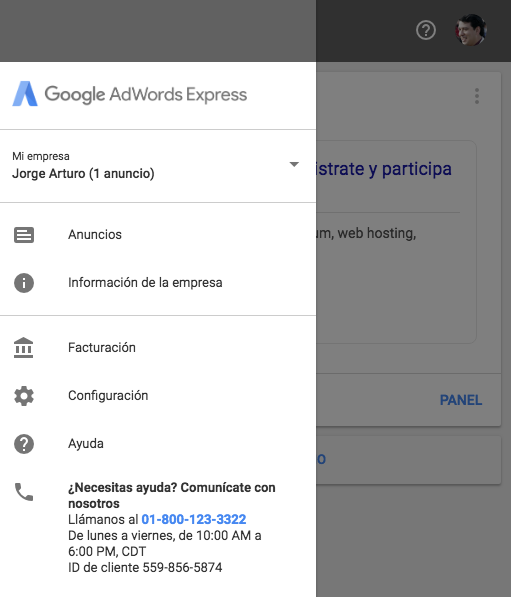Open the Configuración menu entry

(x=158, y=396)
